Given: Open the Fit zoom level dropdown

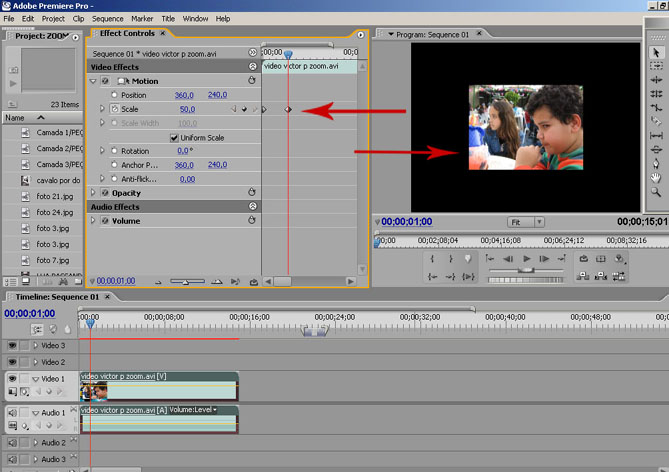Looking at the screenshot, I should 525,221.
